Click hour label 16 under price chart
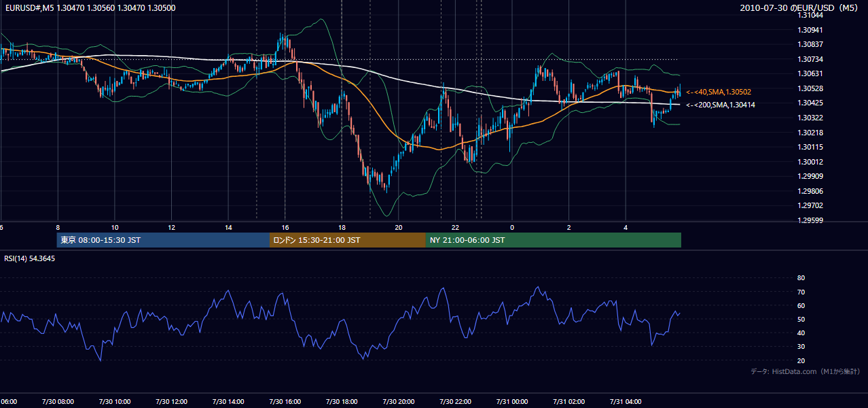The height and width of the screenshot is (408, 868). [x=285, y=227]
